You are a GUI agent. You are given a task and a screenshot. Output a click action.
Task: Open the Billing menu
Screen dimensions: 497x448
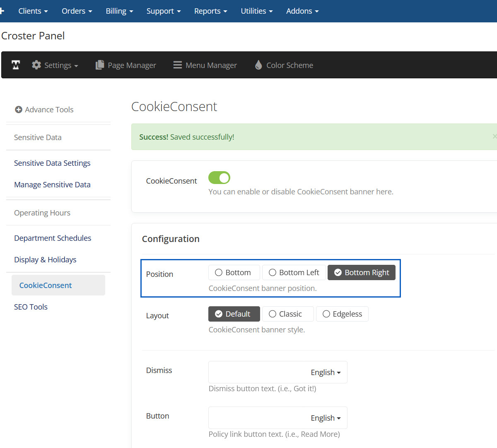[x=119, y=11]
